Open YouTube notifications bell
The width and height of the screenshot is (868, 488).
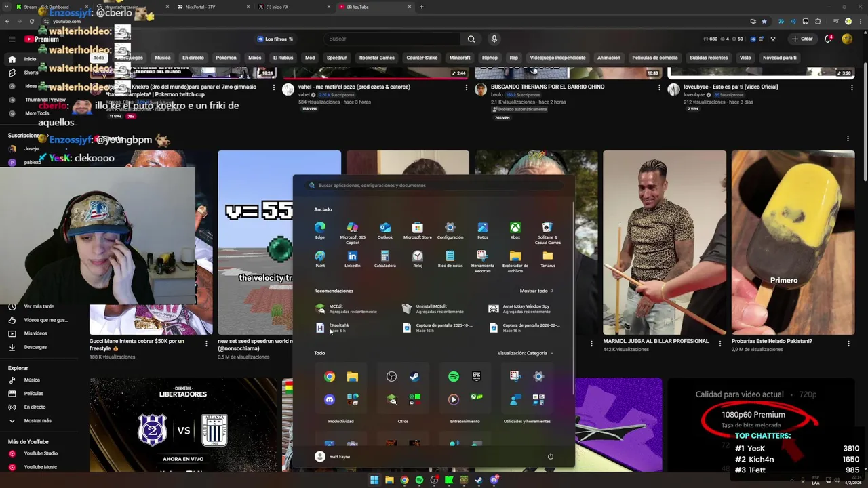coord(828,39)
